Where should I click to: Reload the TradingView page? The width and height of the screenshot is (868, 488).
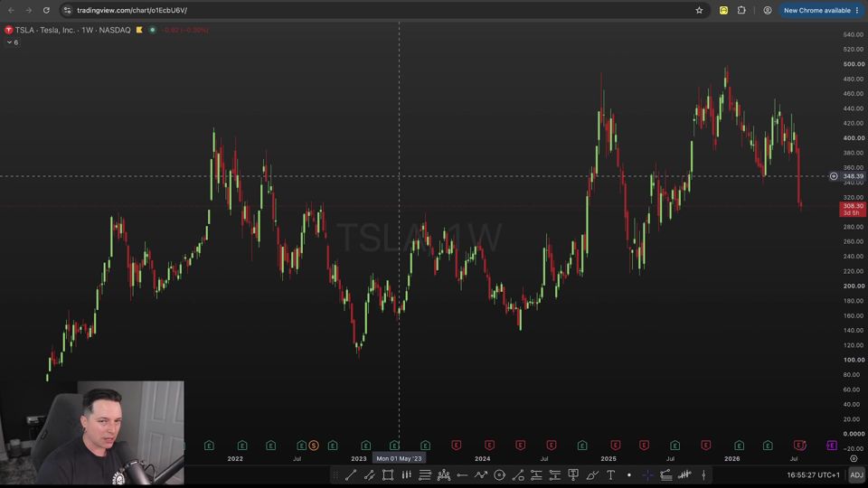click(46, 10)
